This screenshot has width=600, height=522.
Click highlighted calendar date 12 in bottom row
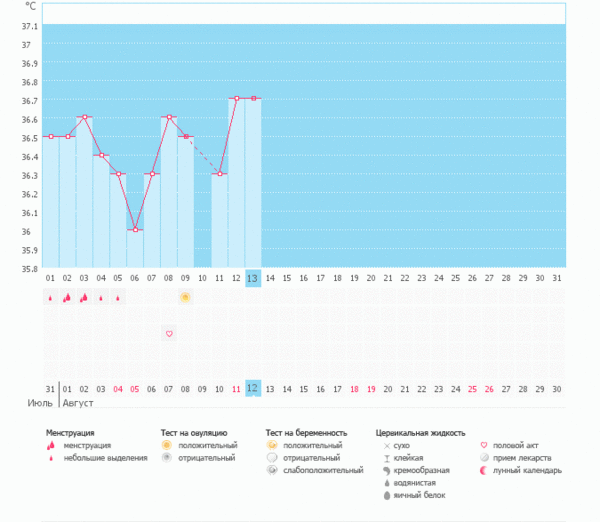tap(253, 388)
